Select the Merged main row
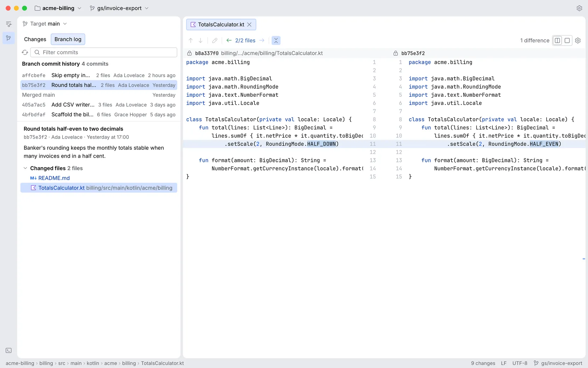Image resolution: width=588 pixels, height=368 pixels. click(99, 95)
